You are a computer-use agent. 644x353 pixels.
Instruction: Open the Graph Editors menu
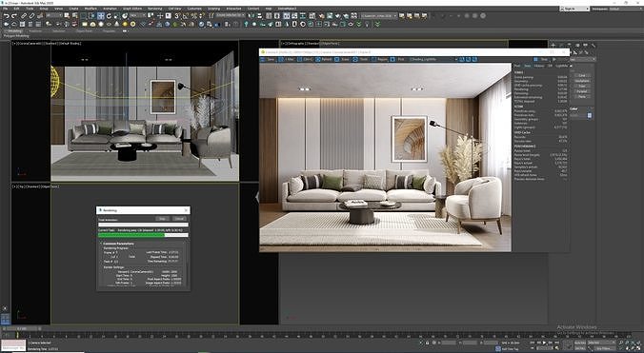click(131, 9)
